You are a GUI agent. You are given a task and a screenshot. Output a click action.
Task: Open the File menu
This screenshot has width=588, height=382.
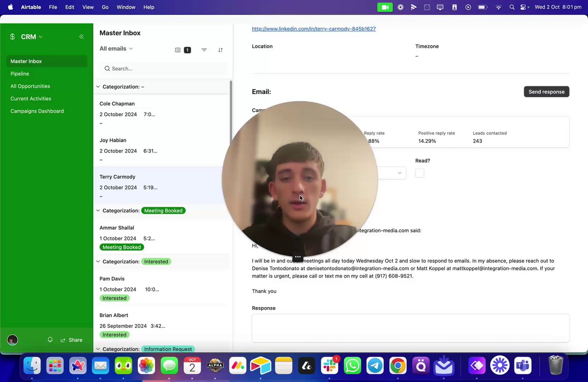click(x=53, y=7)
